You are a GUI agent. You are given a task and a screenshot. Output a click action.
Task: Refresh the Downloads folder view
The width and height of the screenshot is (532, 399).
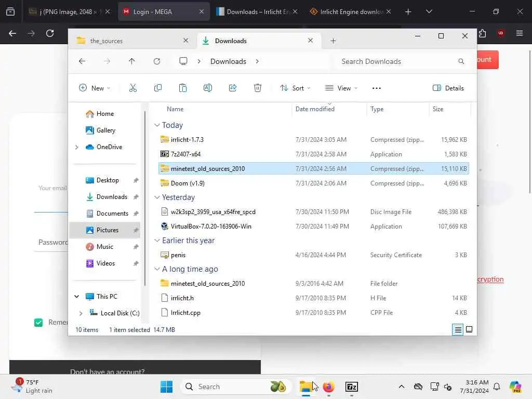[157, 61]
